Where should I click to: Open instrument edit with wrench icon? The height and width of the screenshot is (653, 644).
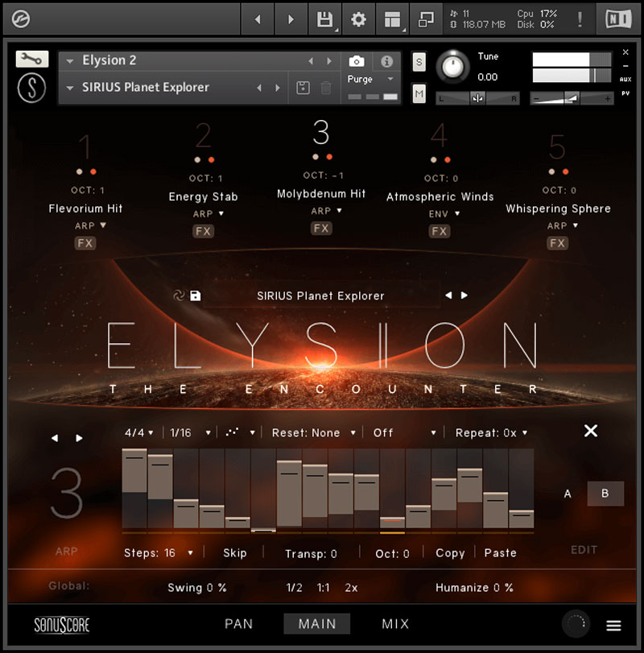32,59
